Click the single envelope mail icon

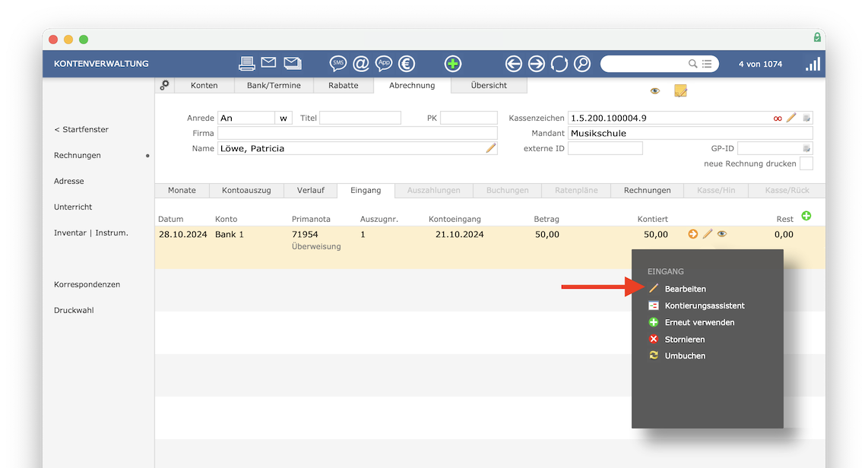[x=268, y=62]
